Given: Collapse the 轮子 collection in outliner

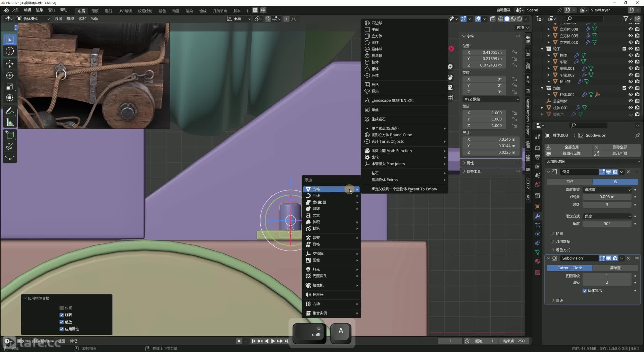Looking at the screenshot, I should tap(542, 49).
